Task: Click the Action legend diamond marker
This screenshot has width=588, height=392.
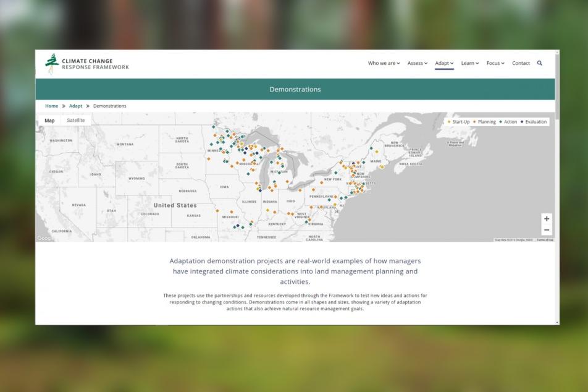Action: [x=501, y=122]
